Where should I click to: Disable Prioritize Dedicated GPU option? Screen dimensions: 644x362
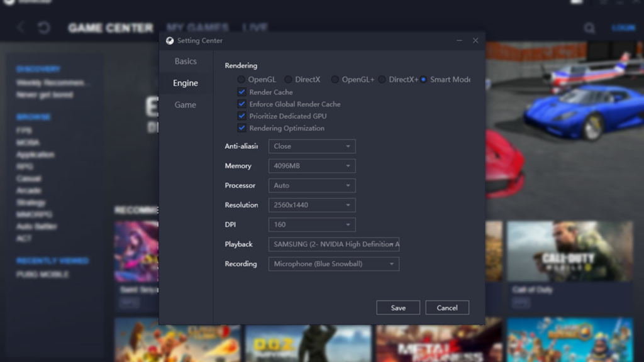pos(241,116)
